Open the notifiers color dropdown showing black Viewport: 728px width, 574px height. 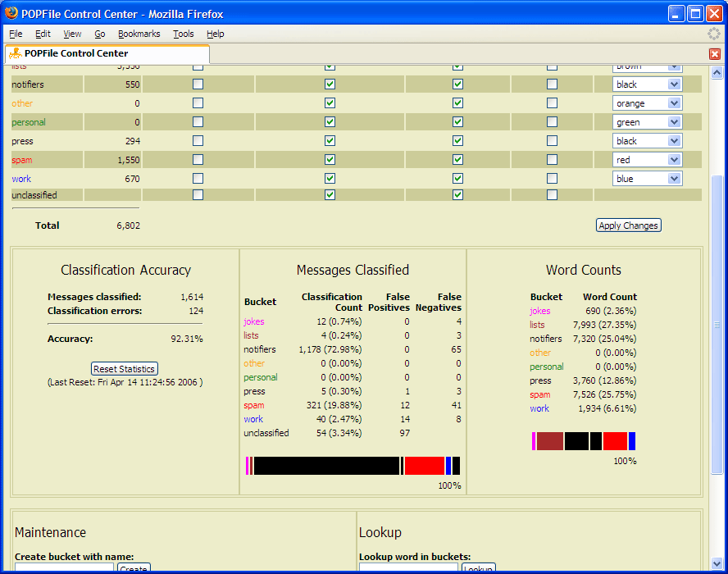[x=647, y=84]
